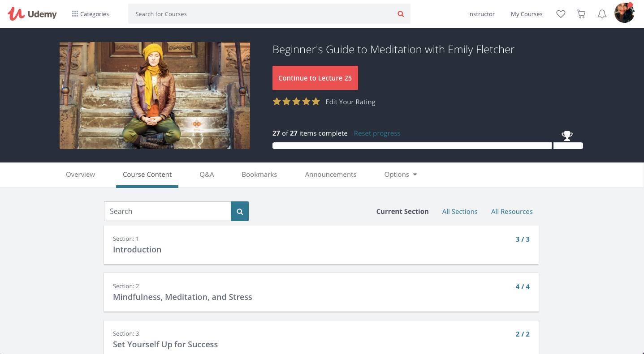Open the Bookmarks tab
This screenshot has width=644, height=354.
[259, 175]
